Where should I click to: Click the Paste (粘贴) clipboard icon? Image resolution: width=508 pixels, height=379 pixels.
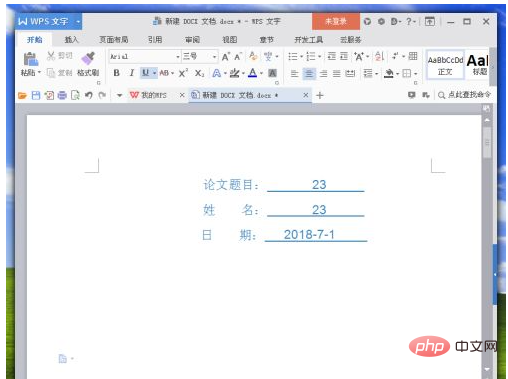tap(31, 59)
